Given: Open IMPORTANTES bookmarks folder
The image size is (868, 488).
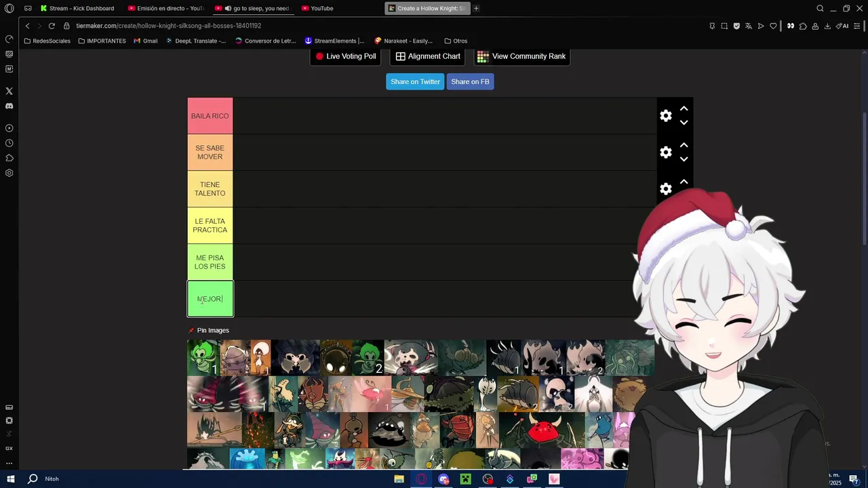Looking at the screenshot, I should (102, 41).
